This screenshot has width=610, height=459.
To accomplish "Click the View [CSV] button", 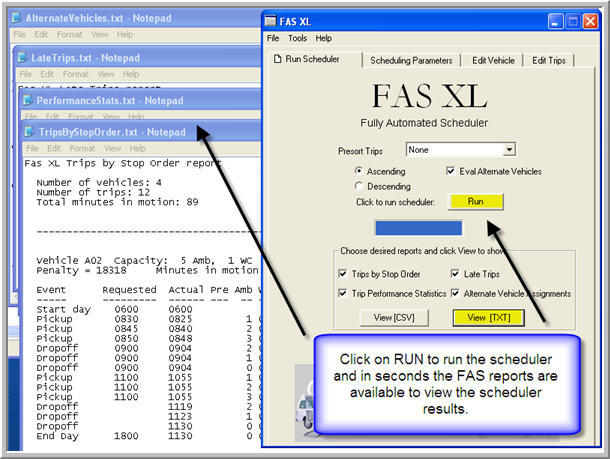I will coord(394,317).
